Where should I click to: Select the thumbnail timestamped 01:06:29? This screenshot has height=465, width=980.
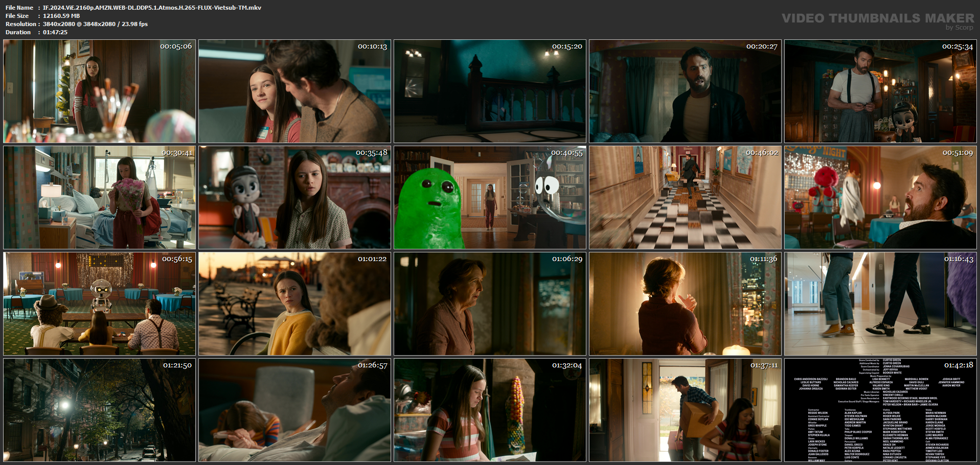[x=490, y=304]
